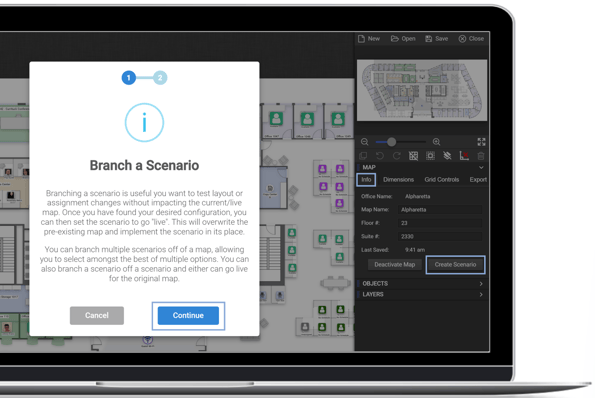This screenshot has width=595, height=398.
Task: Toggle the hide layers icon
Action: pos(447,156)
